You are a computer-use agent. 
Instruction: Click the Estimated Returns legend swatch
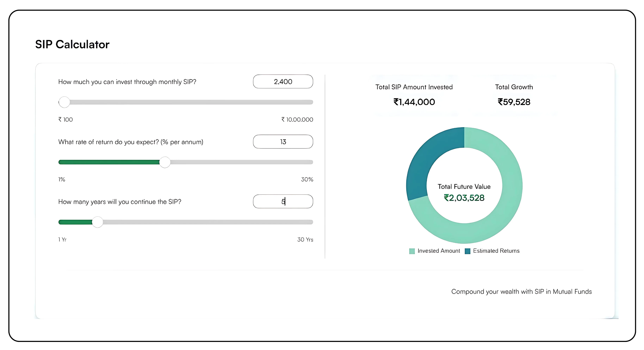click(467, 251)
